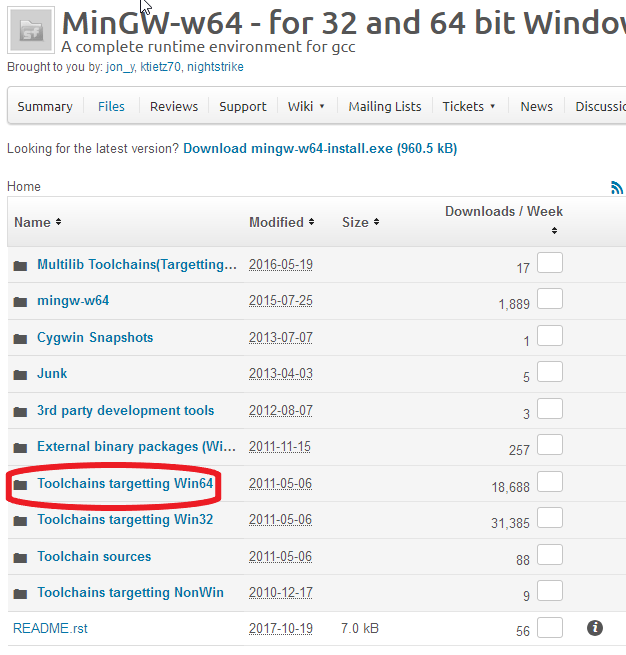The image size is (626, 655).
Task: Click the 7.0 kB size value
Action: (360, 629)
